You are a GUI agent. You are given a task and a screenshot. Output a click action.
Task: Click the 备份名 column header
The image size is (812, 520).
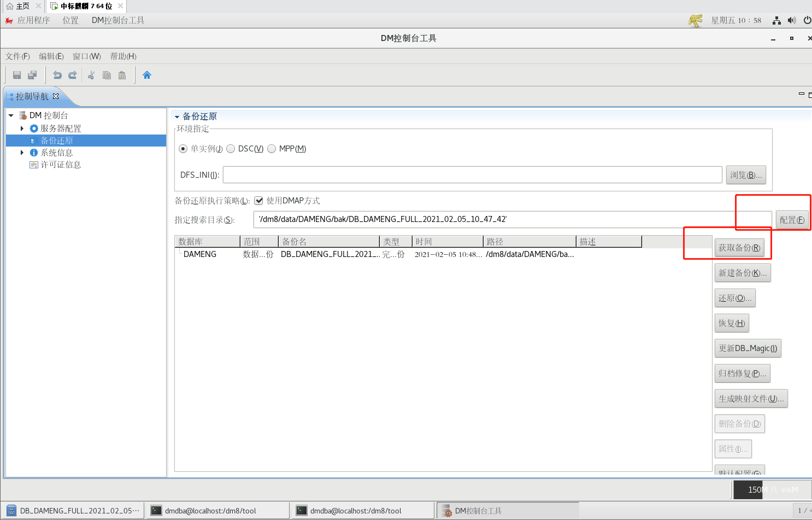click(x=329, y=242)
